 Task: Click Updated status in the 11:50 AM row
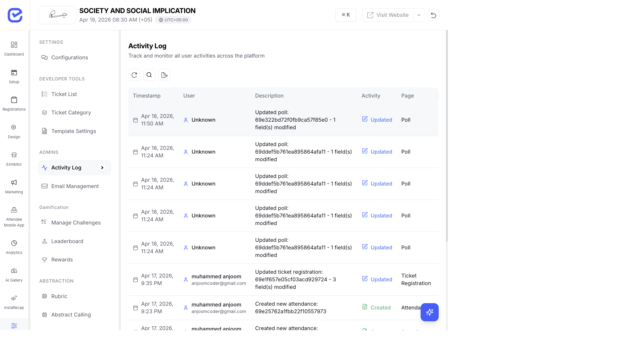point(381,120)
